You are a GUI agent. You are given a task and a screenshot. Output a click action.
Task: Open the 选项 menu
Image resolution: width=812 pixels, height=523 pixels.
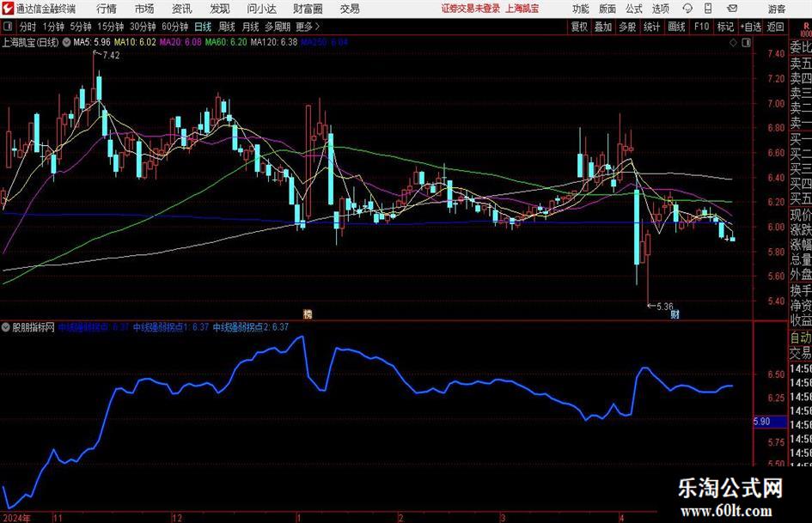coord(660,9)
